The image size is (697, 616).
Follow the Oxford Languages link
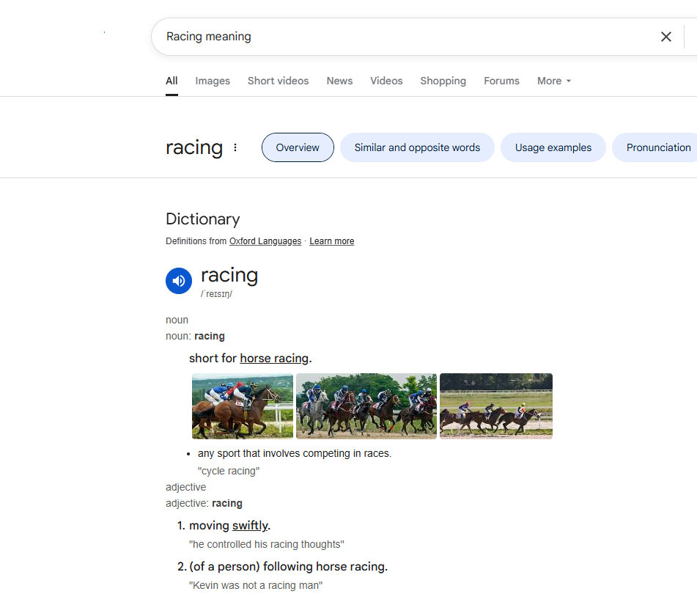coord(265,241)
